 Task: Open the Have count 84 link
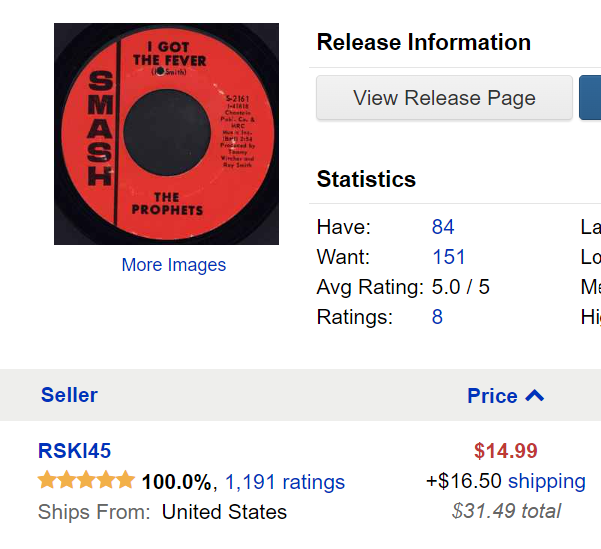pyautogui.click(x=443, y=227)
